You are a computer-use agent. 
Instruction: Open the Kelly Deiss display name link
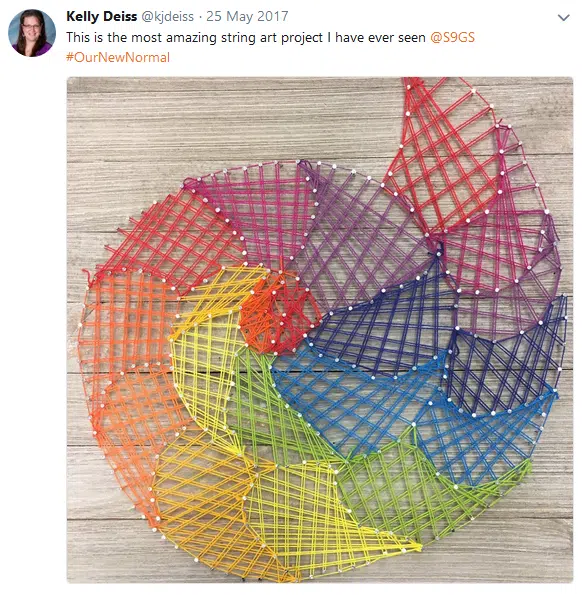coord(101,16)
